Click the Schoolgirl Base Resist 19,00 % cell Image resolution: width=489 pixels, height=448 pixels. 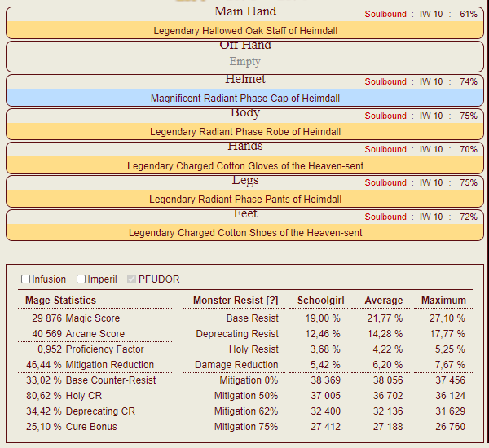pos(323,318)
